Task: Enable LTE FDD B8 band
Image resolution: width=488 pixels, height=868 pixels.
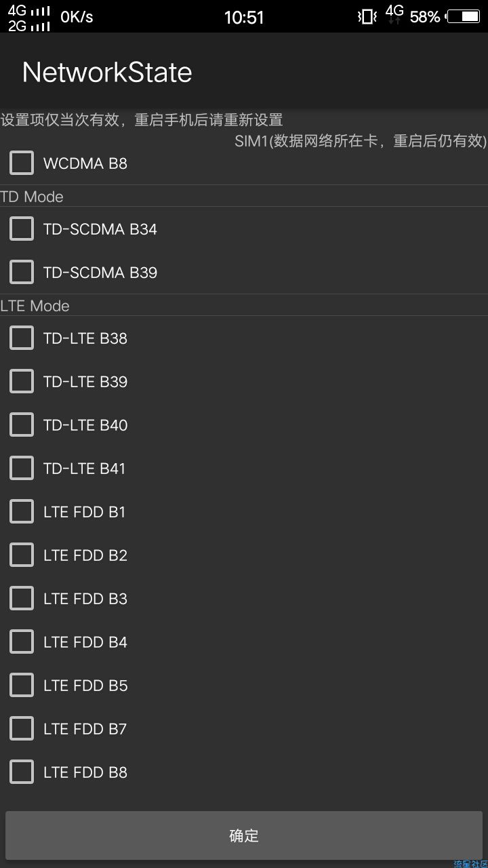Action: click(x=22, y=772)
